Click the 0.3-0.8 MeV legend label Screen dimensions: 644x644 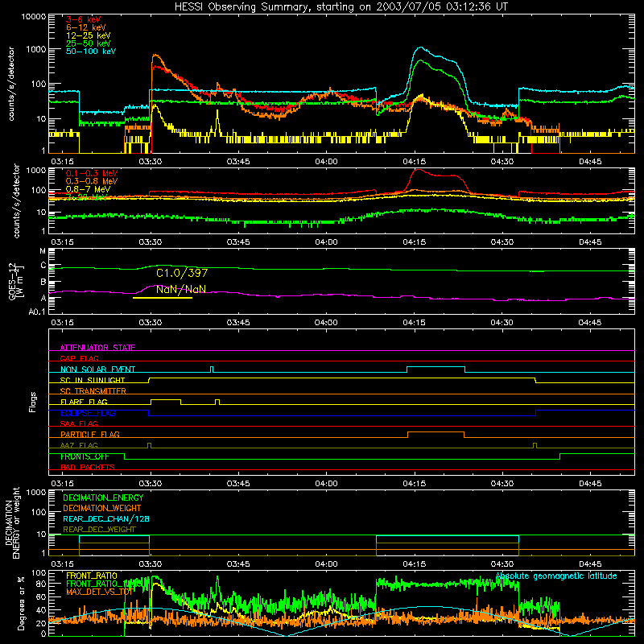(x=92, y=181)
